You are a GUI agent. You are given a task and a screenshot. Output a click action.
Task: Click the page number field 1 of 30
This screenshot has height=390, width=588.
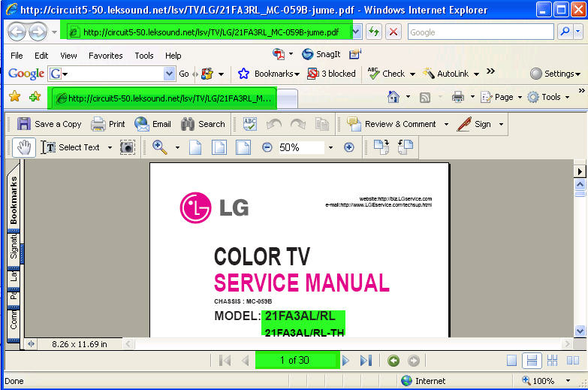pos(297,360)
